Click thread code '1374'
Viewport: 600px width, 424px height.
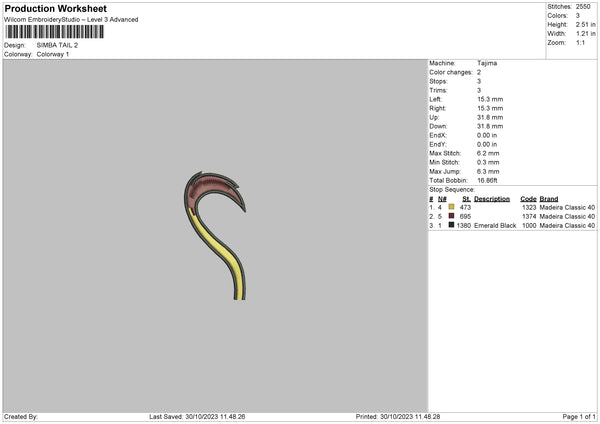point(529,217)
